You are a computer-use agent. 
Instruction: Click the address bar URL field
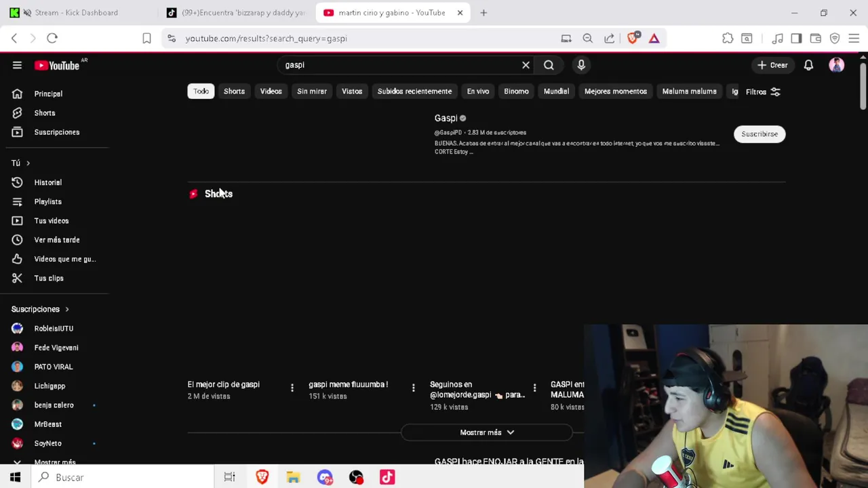(366, 39)
